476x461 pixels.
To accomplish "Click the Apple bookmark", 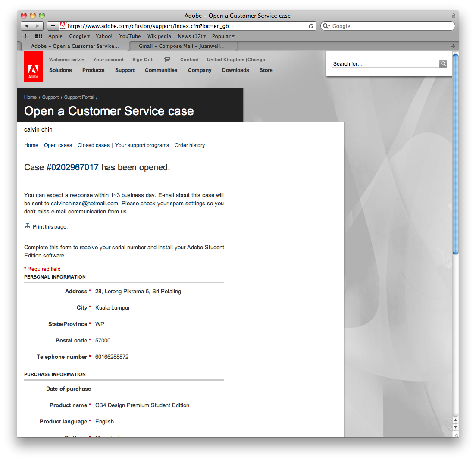I will [x=55, y=36].
